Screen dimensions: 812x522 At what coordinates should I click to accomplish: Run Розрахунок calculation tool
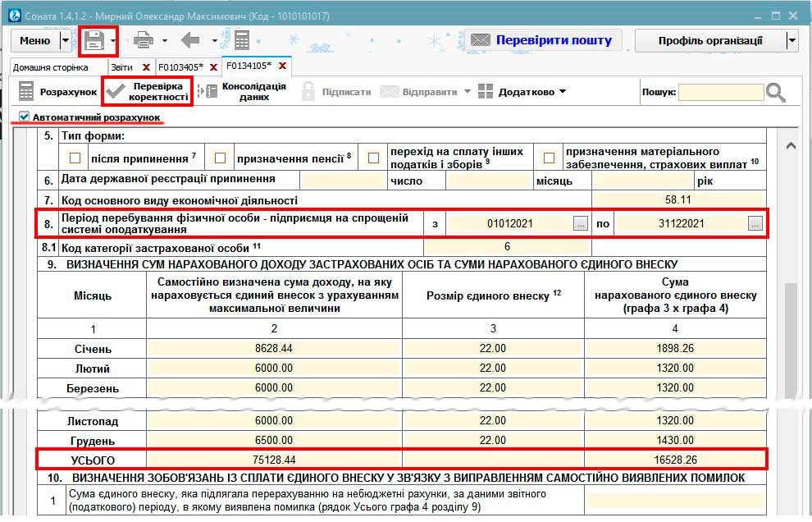click(57, 92)
